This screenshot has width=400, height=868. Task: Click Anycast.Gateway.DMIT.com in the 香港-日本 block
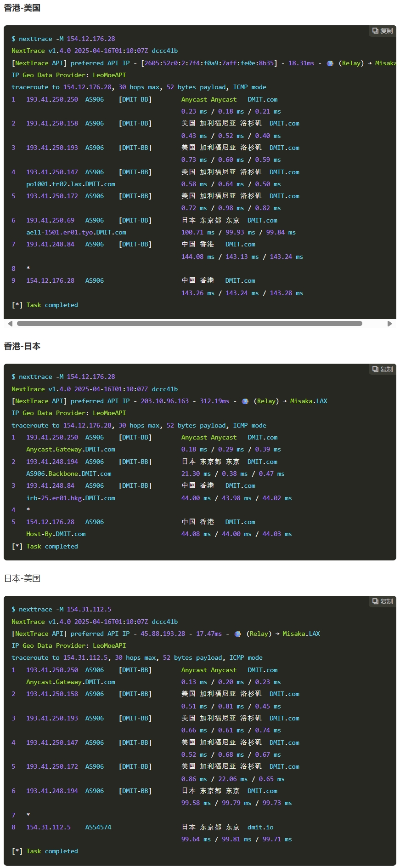point(71,449)
